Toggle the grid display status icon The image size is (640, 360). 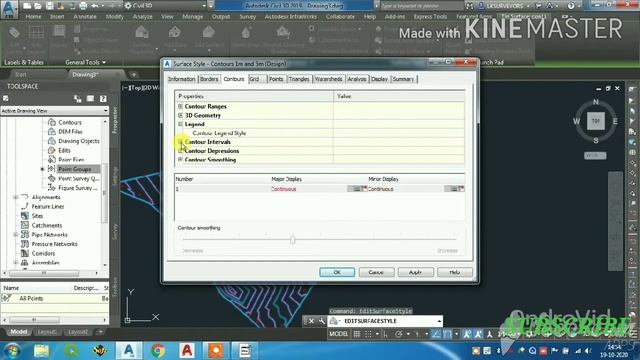(357, 334)
